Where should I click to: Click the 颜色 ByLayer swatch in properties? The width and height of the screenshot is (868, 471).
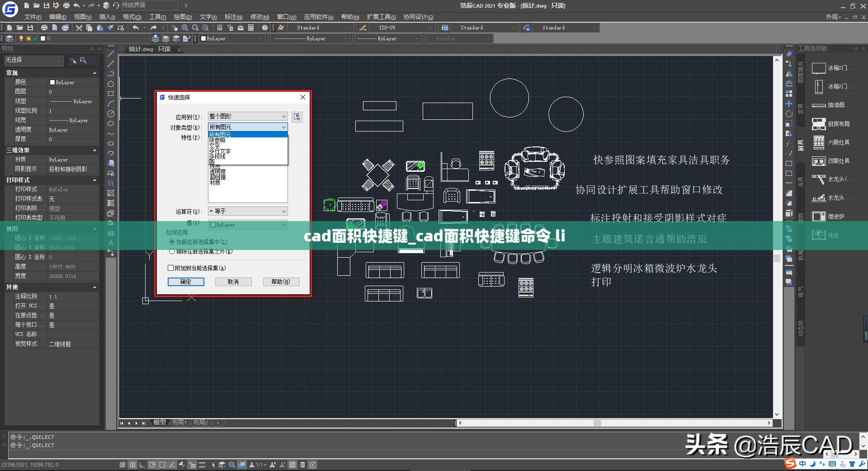pyautogui.click(x=52, y=82)
